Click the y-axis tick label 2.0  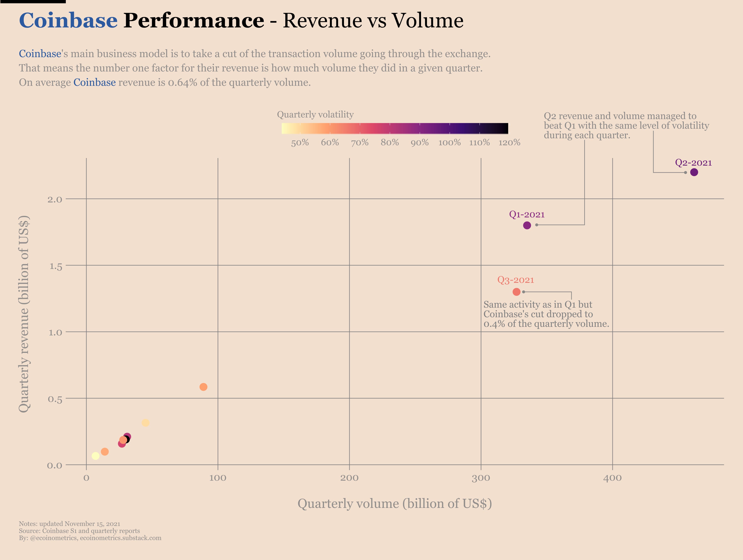pyautogui.click(x=55, y=200)
